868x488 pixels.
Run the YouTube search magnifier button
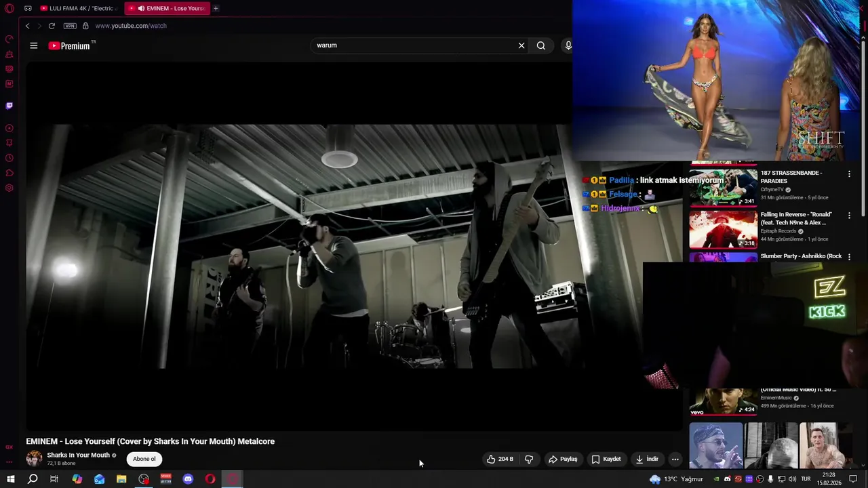[x=541, y=45]
